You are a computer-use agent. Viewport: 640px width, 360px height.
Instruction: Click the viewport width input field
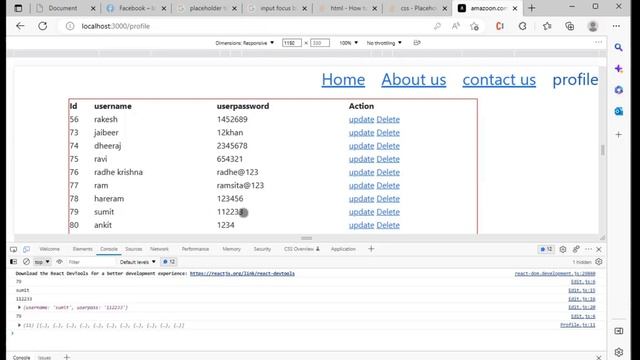[291, 43]
